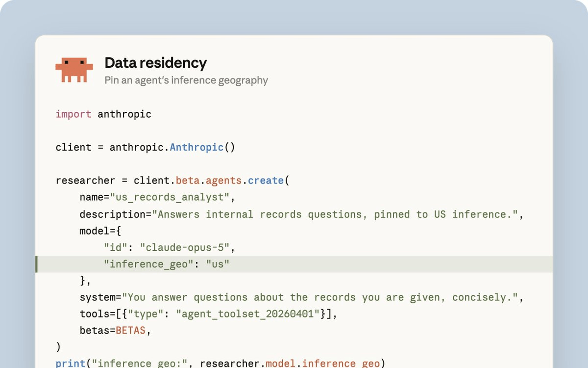This screenshot has height=368, width=588.
Task: Click the "claude-opus-5" model id string
Action: coord(185,247)
